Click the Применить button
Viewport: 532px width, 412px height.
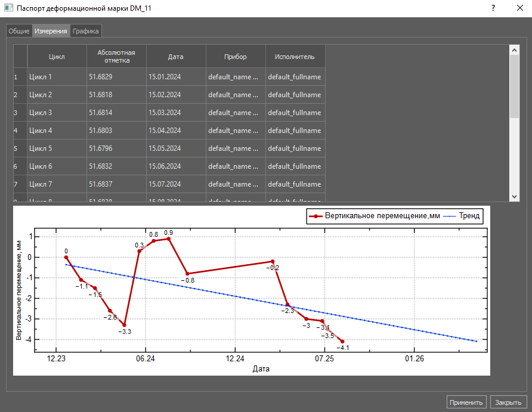tap(466, 402)
